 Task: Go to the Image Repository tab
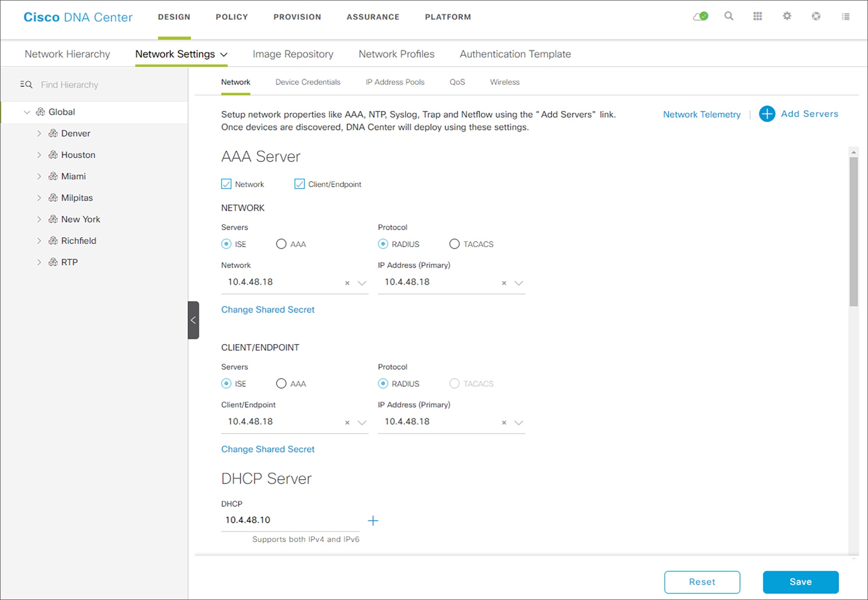293,54
